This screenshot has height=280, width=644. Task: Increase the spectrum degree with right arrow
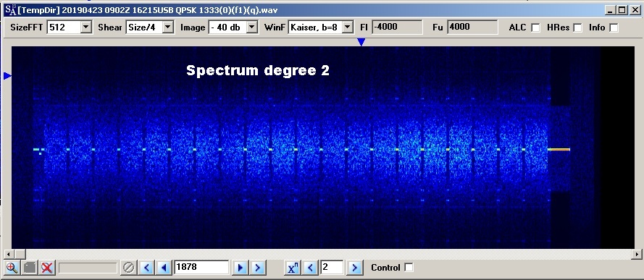click(x=354, y=268)
